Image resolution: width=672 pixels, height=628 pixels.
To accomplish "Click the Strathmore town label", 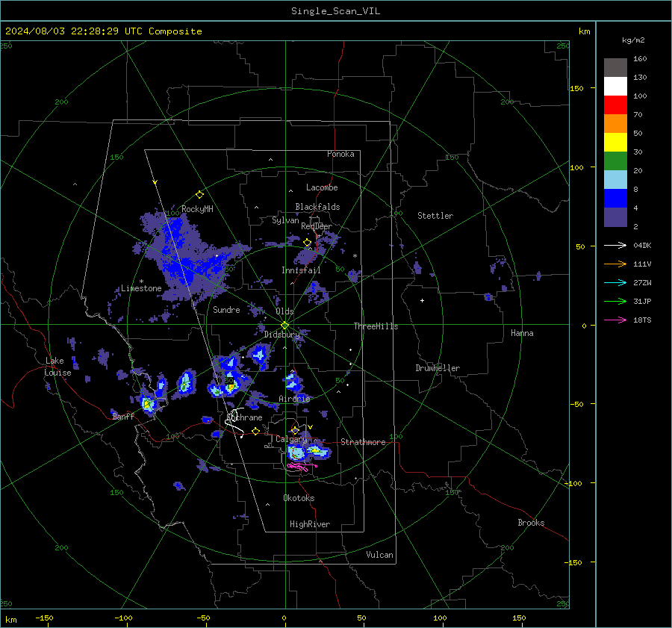I will 363,442.
